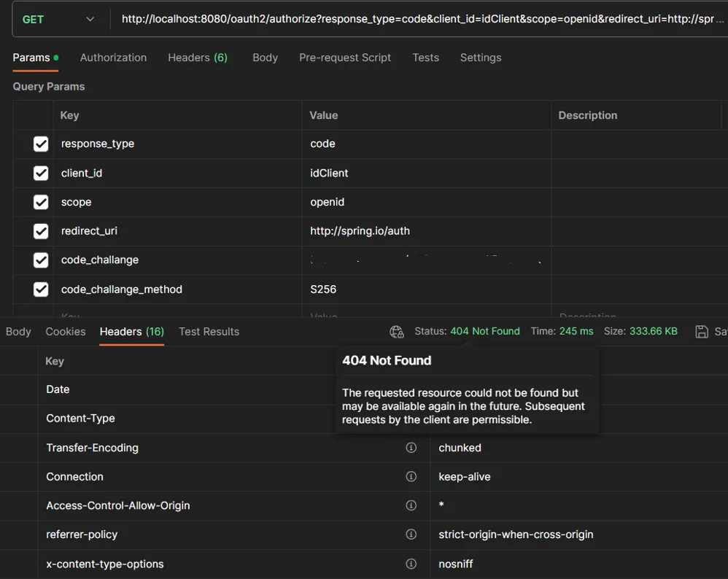Click the info icon for Connection
Image resolution: width=728 pixels, height=579 pixels.
(411, 477)
